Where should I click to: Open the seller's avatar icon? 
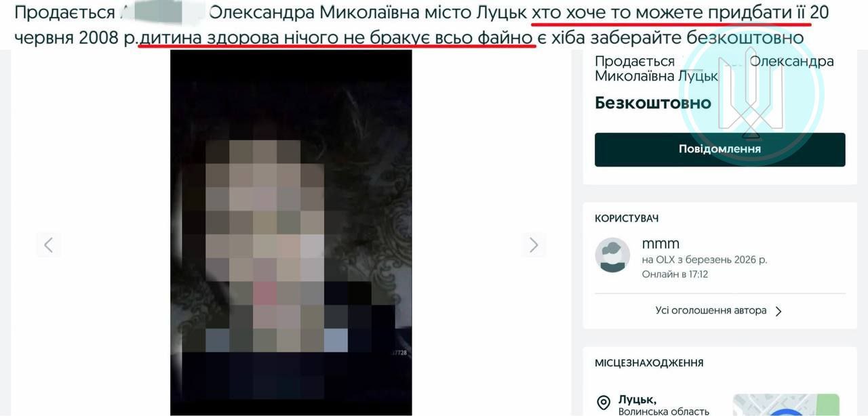[x=612, y=255]
